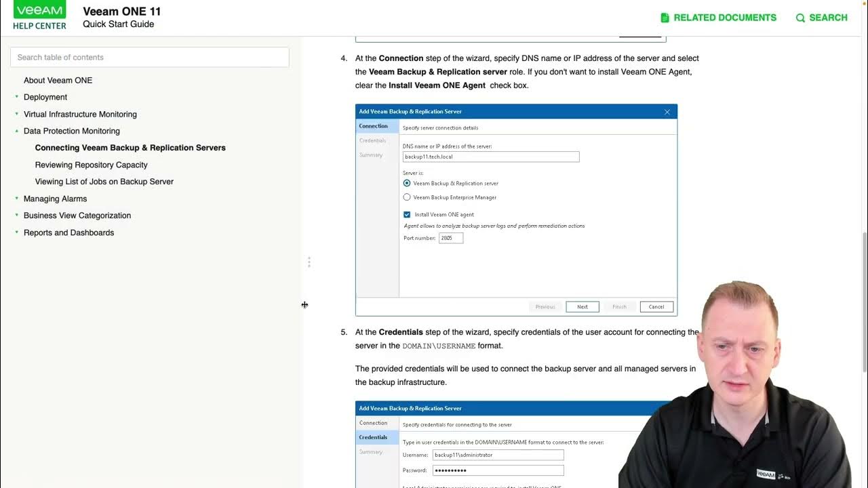Open SEARCH link in header
Viewport: 868px width, 488px height.
click(x=828, y=18)
